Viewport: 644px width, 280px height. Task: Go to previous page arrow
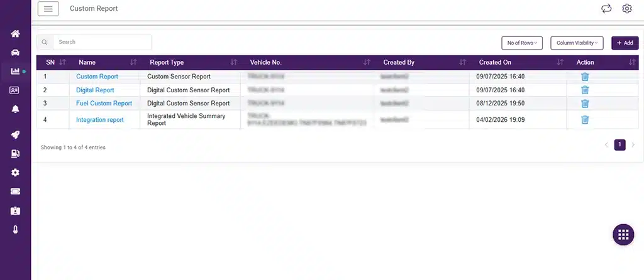[606, 145]
